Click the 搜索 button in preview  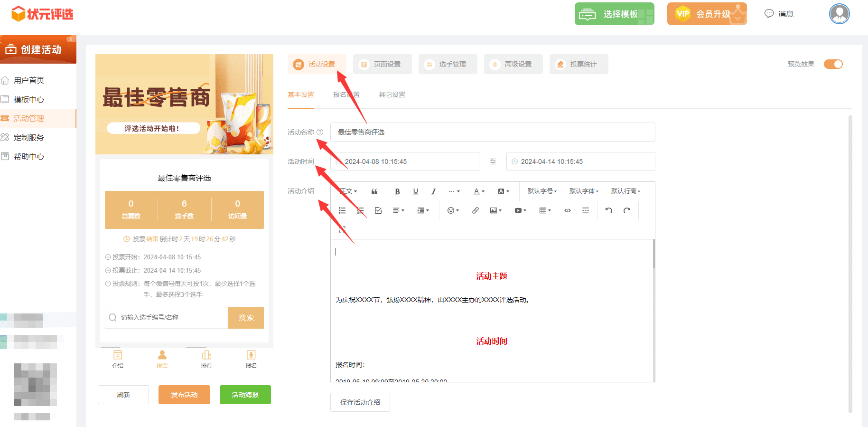click(246, 318)
